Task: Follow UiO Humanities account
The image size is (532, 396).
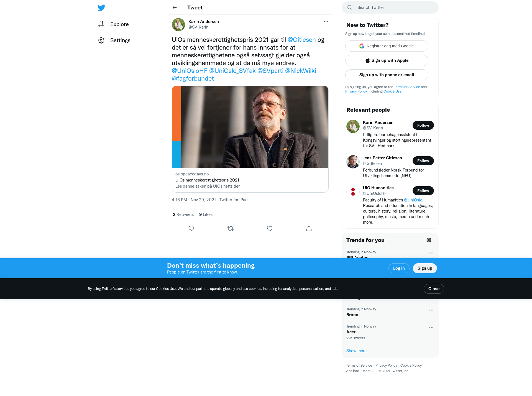Action: (423, 191)
